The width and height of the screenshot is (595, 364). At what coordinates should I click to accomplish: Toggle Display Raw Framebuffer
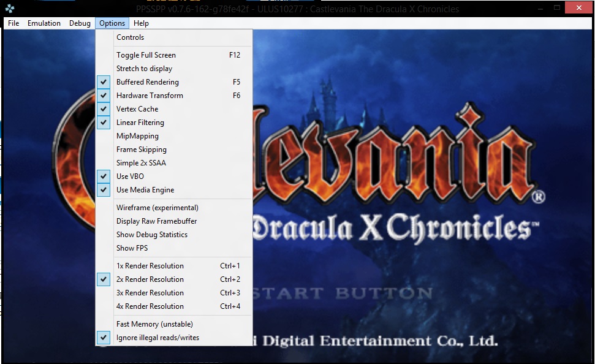click(x=174, y=221)
